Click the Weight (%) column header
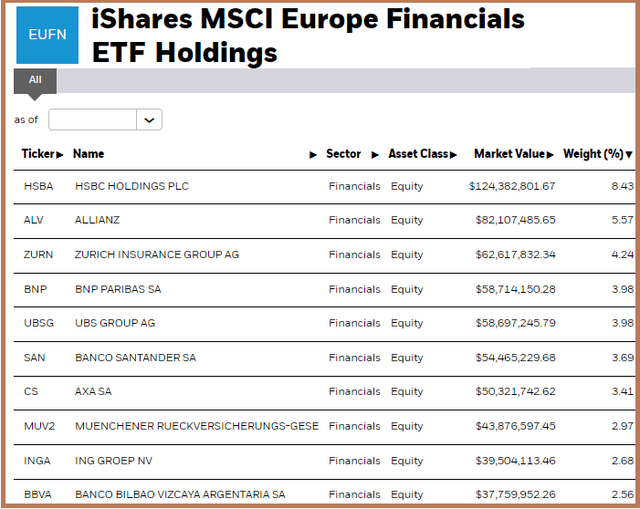Viewport: 640px width, 509px height. click(593, 154)
